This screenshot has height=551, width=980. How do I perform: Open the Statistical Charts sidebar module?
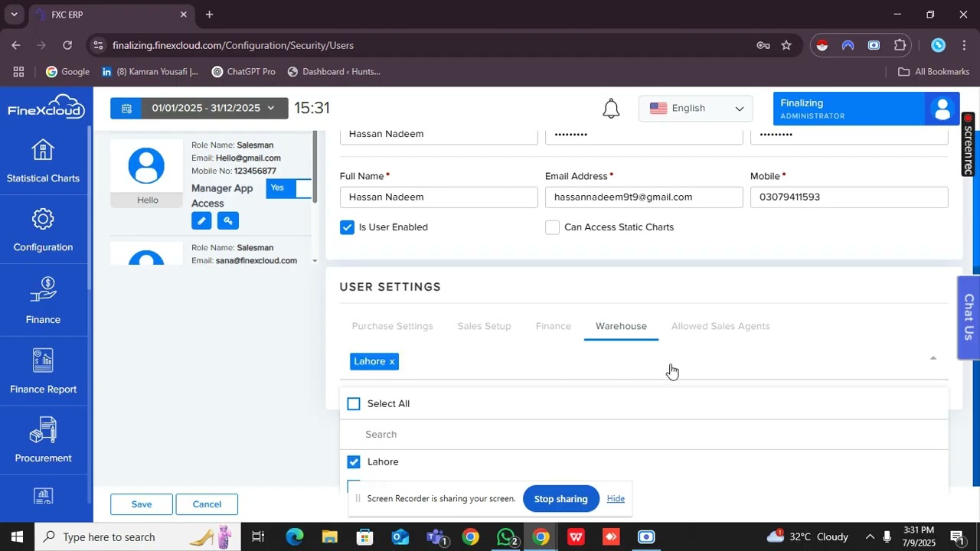tap(43, 161)
